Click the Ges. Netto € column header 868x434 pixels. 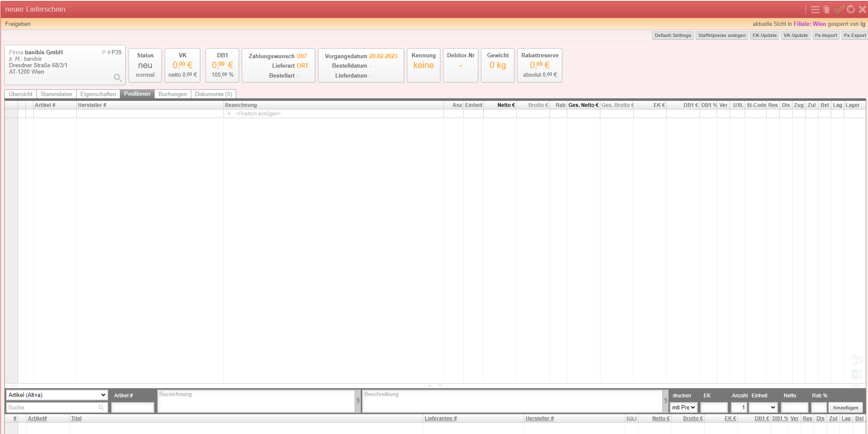pyautogui.click(x=583, y=105)
